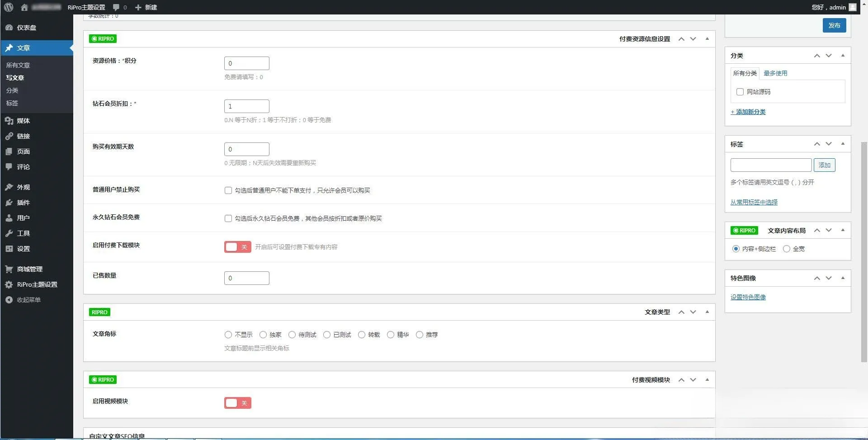Click RIPRO badge on paid video panel
Image resolution: width=868 pixels, height=440 pixels.
click(103, 380)
